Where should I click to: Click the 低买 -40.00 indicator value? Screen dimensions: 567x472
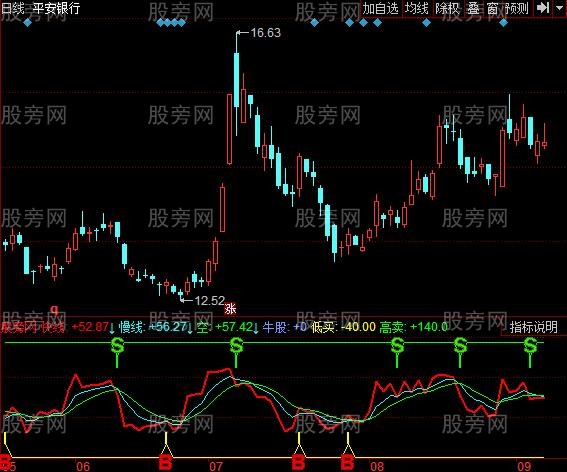click(343, 327)
